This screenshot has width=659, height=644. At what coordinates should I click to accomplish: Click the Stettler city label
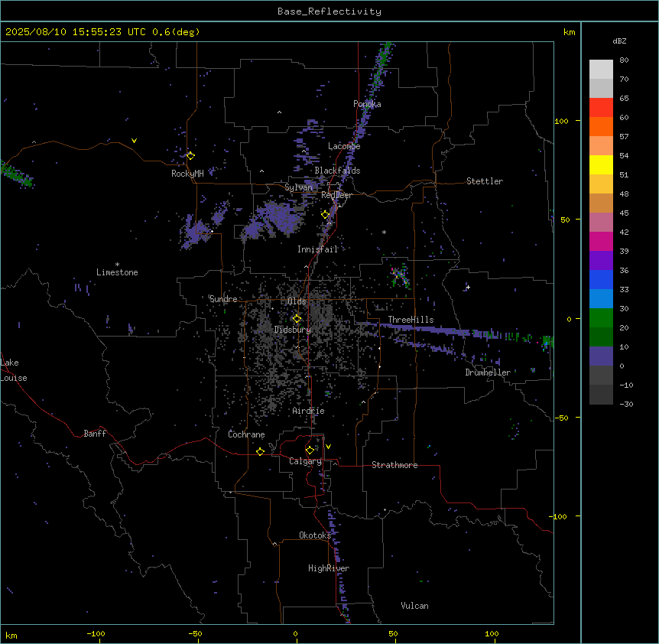[x=485, y=181]
